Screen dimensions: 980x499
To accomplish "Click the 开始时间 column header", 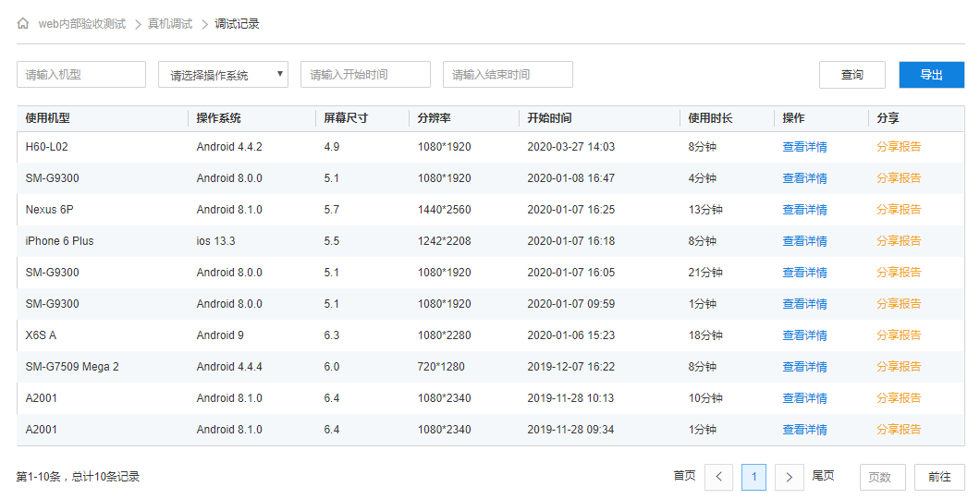I will (549, 118).
